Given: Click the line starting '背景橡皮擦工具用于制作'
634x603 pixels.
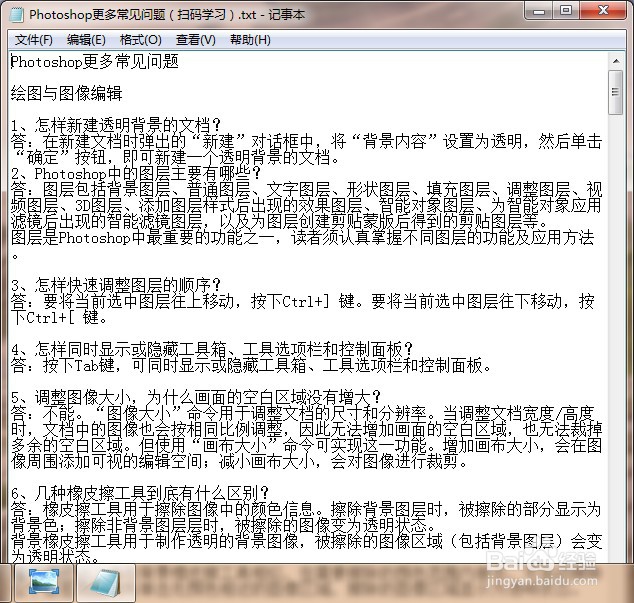Looking at the screenshot, I should tap(306, 541).
